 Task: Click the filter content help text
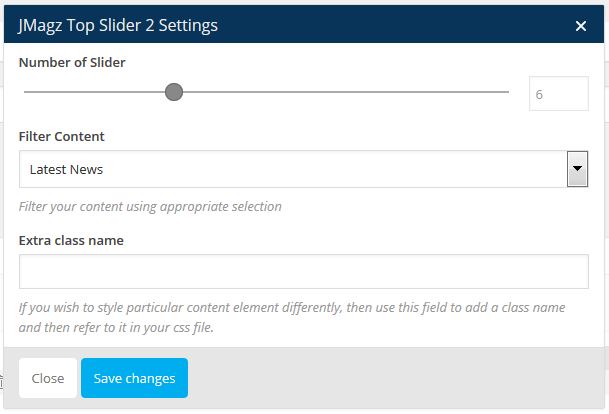[x=150, y=207]
